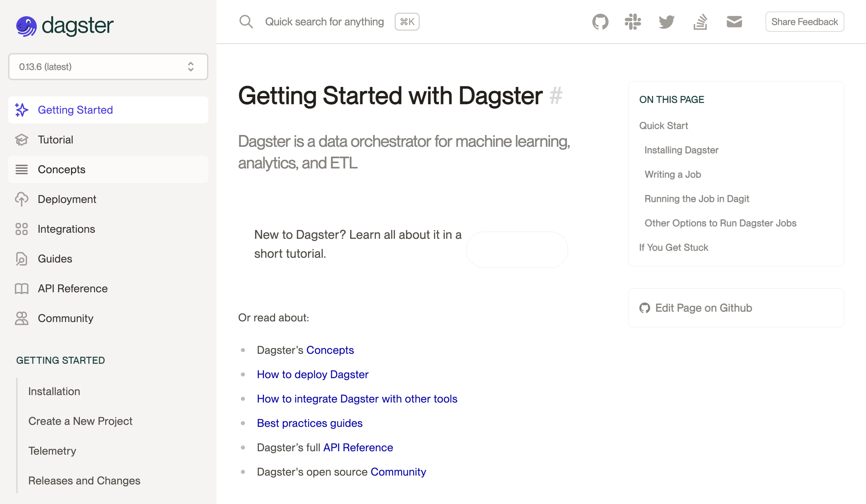
Task: Jump to If You Get Stuck section
Action: (674, 247)
